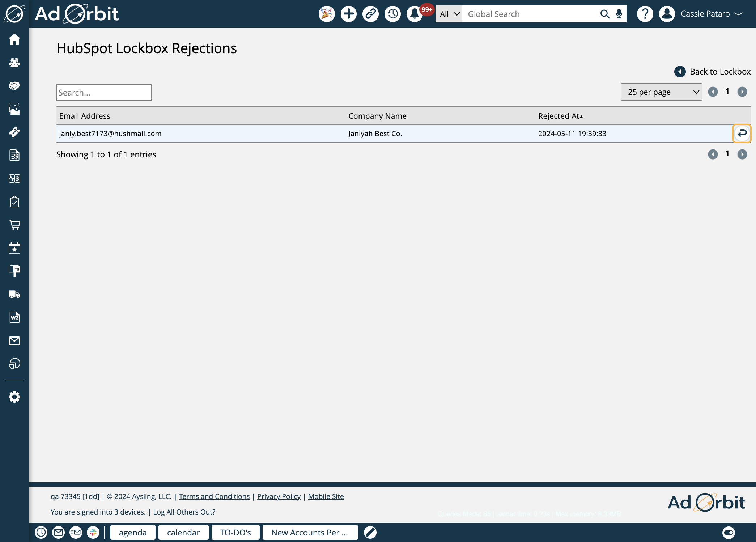Open the pie chart reports icon in the sidebar
The height and width of the screenshot is (542, 756).
(x=14, y=364)
